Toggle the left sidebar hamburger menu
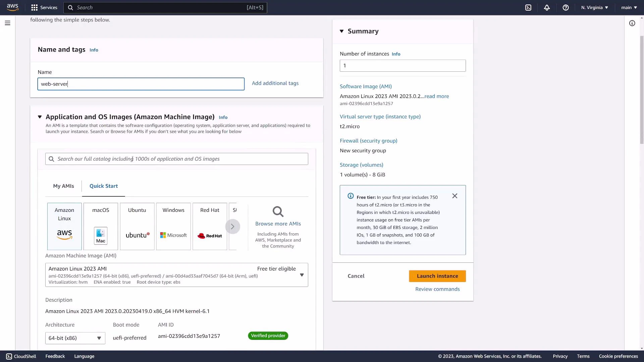The width and height of the screenshot is (644, 362). pyautogui.click(x=7, y=23)
